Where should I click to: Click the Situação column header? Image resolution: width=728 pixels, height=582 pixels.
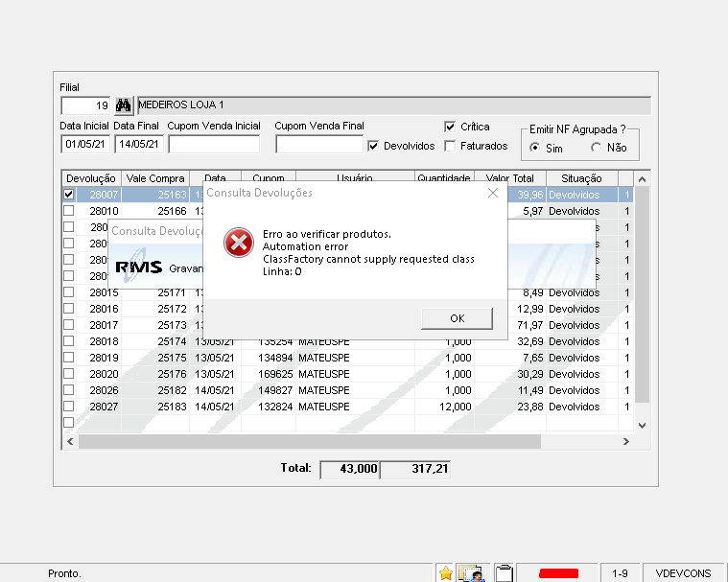tap(582, 178)
